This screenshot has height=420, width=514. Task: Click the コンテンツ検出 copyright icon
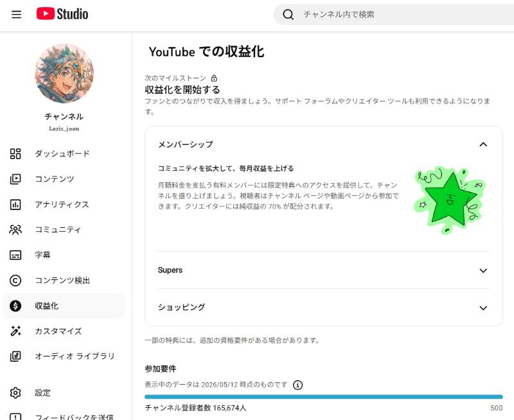pyautogui.click(x=15, y=281)
